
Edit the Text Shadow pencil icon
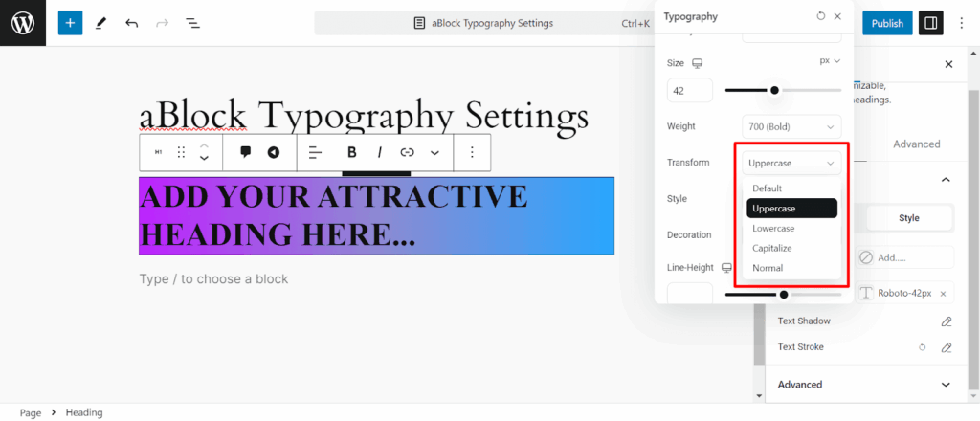point(947,321)
